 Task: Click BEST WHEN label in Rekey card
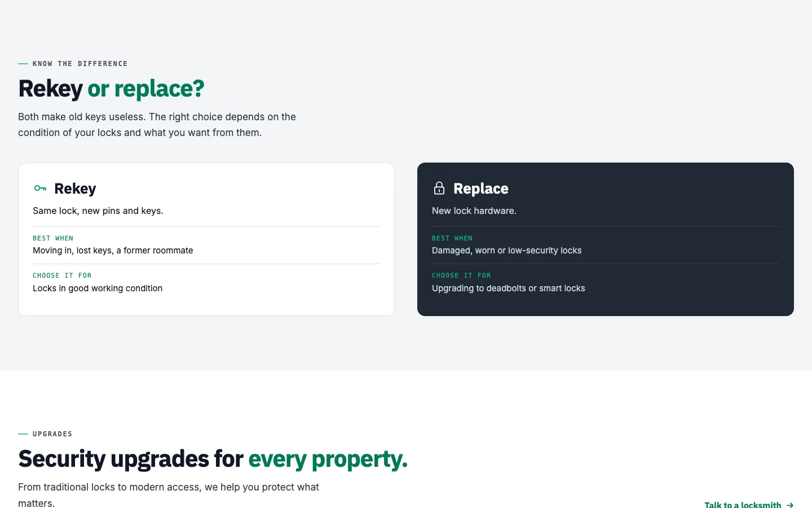[x=53, y=238]
